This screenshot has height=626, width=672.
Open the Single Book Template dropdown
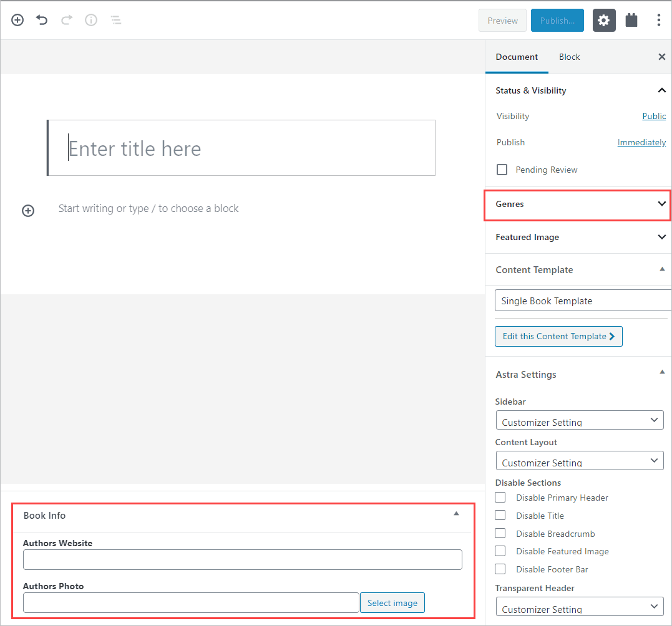pyautogui.click(x=583, y=301)
